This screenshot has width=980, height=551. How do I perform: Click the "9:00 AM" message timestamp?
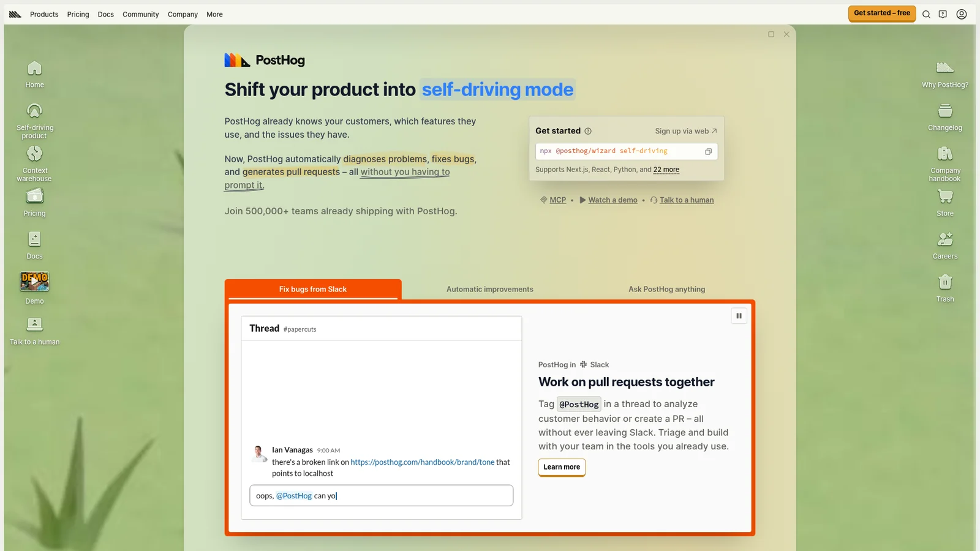[328, 451]
